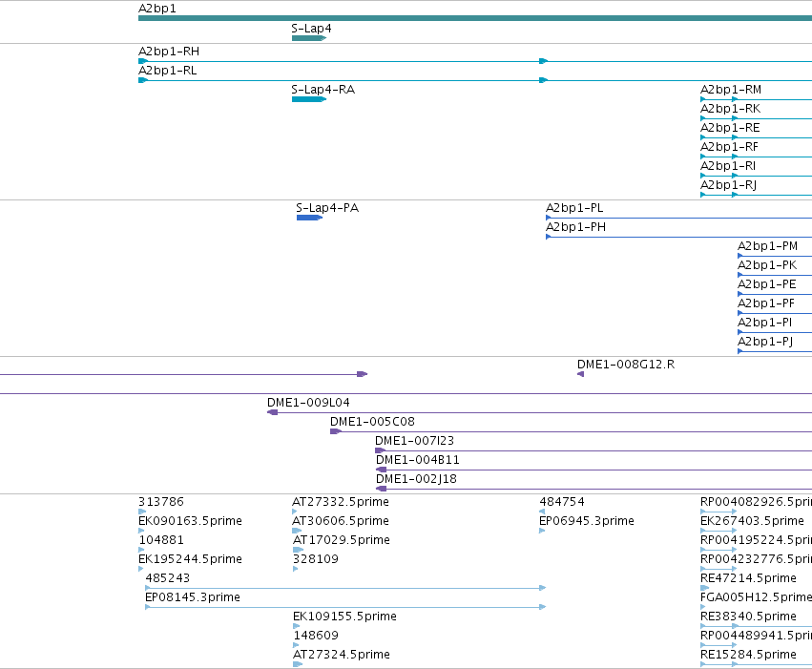Click the S-Lap4 gene arrow
The width and height of the screenshot is (812, 669).
(309, 38)
